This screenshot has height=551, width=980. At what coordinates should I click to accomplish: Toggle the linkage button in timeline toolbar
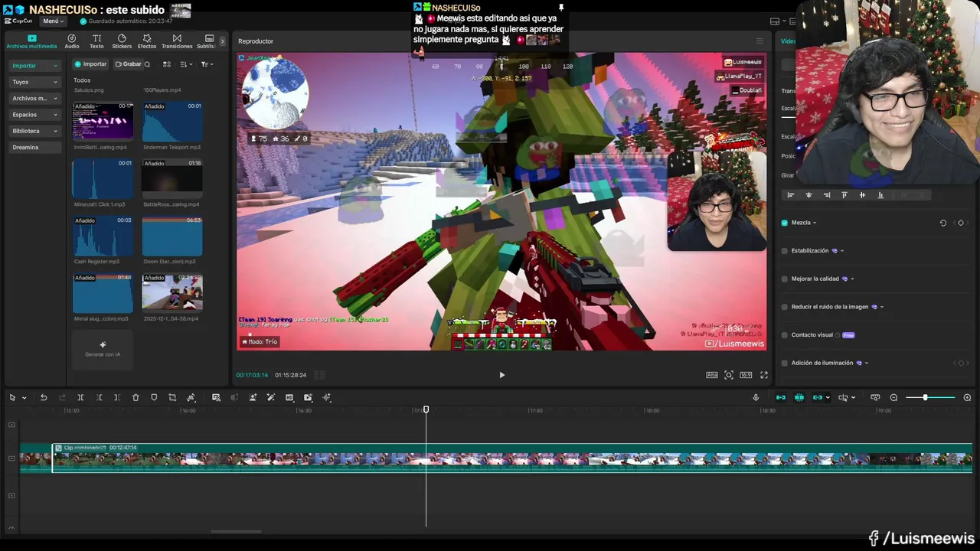coord(818,397)
